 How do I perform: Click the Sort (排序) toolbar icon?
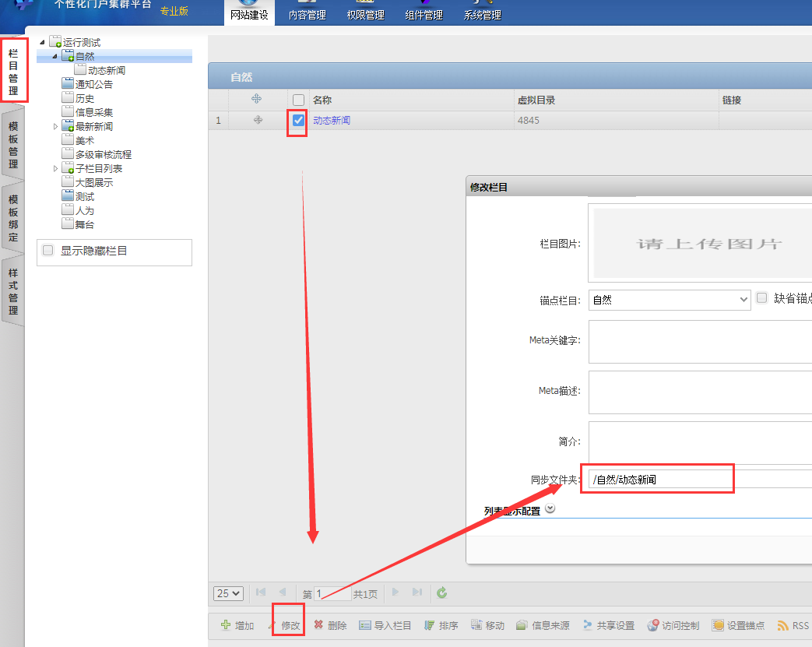(429, 625)
